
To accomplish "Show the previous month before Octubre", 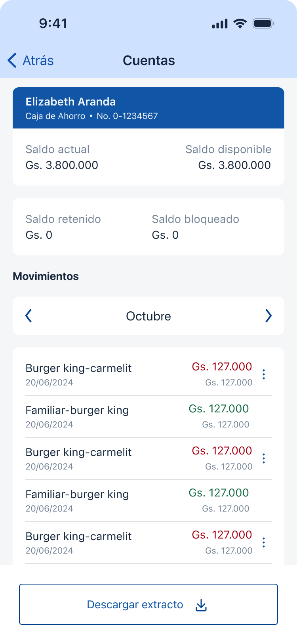I will point(29,316).
